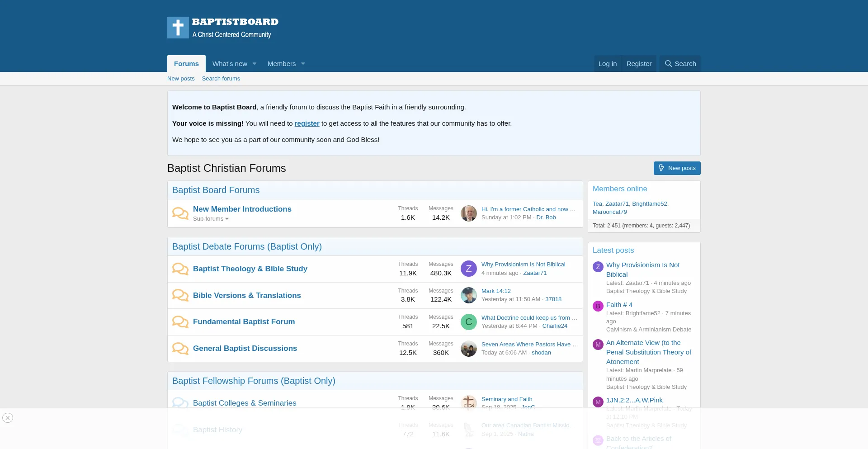Expand the What's new dropdown arrow

tap(255, 64)
